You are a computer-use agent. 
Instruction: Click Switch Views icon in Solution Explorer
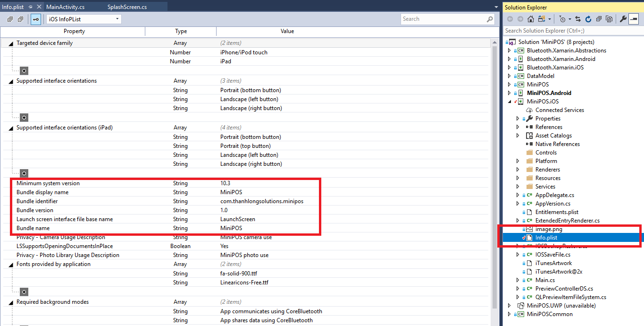point(541,19)
